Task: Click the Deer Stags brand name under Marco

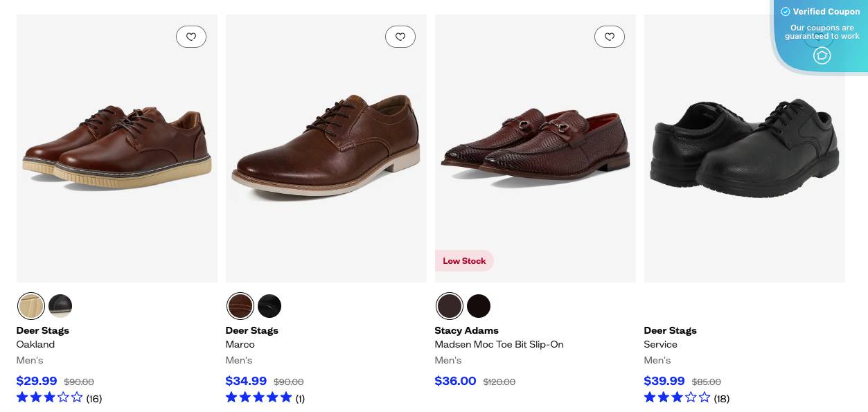Action: coord(251,330)
